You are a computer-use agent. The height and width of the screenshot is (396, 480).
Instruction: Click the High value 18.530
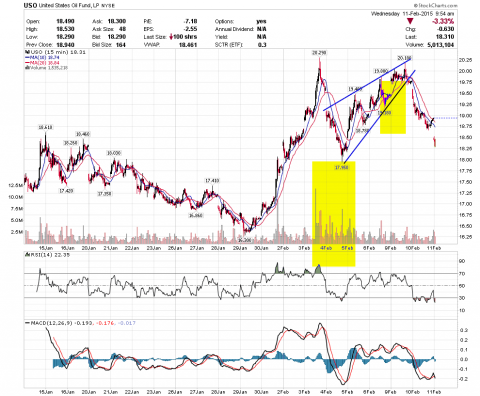coord(65,29)
